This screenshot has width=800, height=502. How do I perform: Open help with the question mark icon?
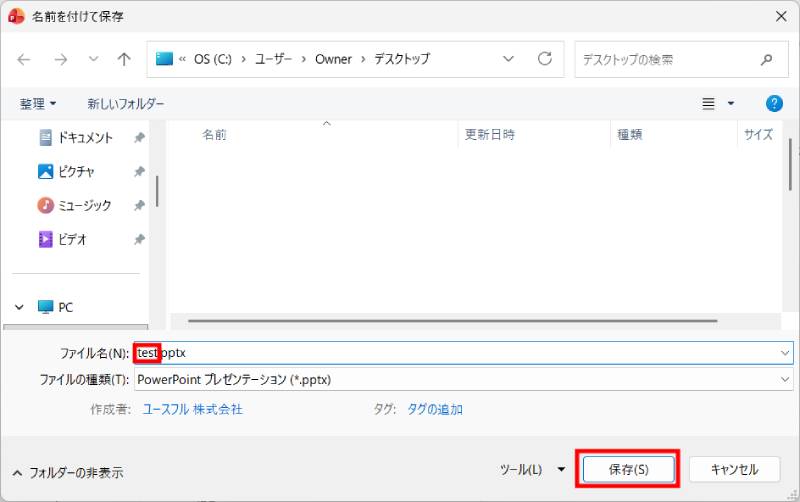click(x=774, y=104)
